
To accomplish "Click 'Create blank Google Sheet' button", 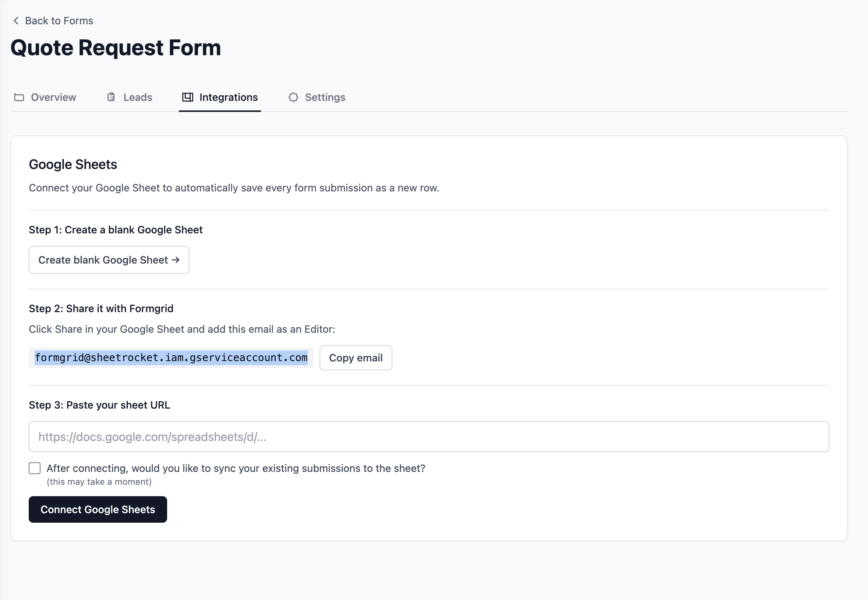I will click(x=109, y=260).
